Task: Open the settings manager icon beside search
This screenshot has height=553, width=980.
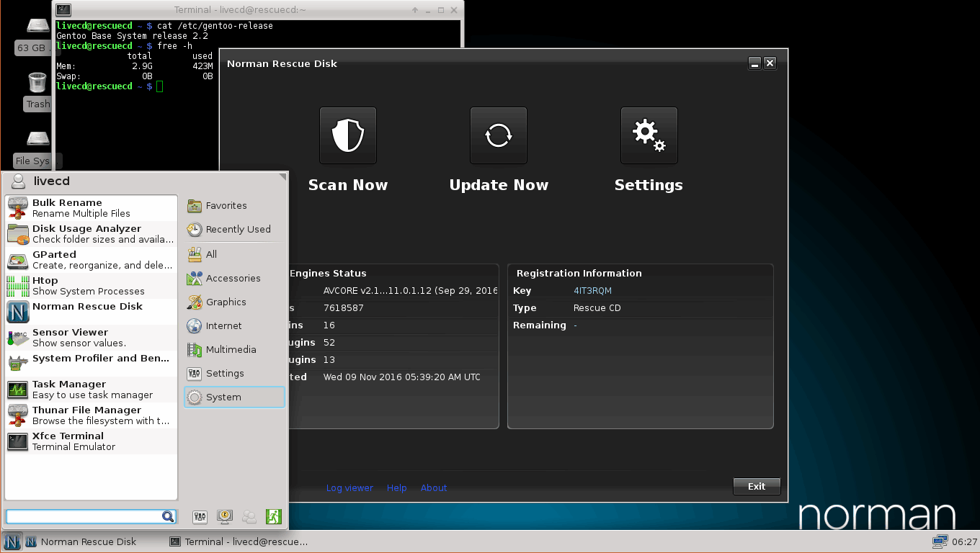Action: [x=200, y=516]
